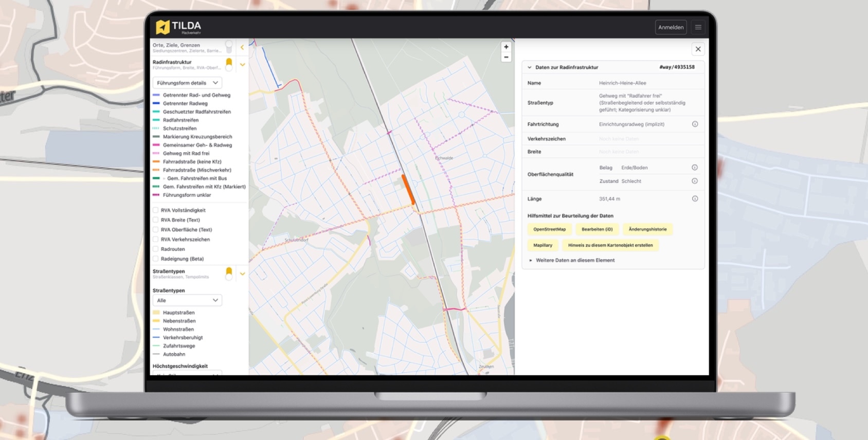868x440 pixels.
Task: Open the Führungsform details dropdown
Action: pyautogui.click(x=187, y=83)
